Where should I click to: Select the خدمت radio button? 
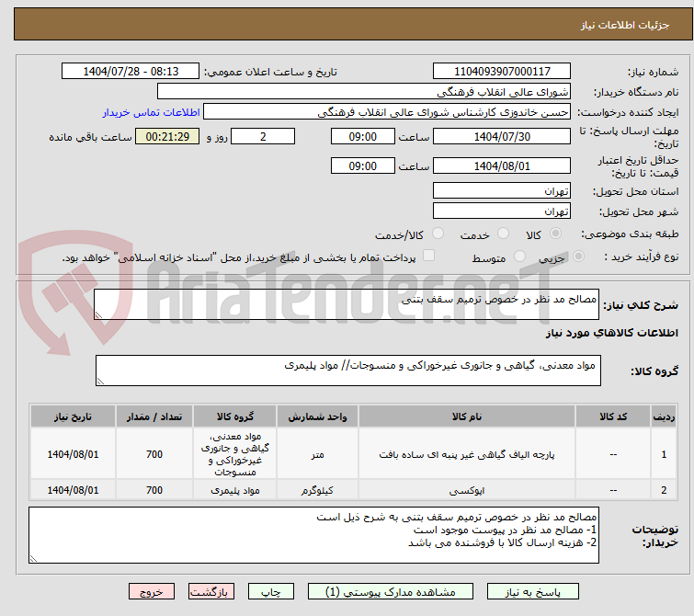pyautogui.click(x=503, y=233)
